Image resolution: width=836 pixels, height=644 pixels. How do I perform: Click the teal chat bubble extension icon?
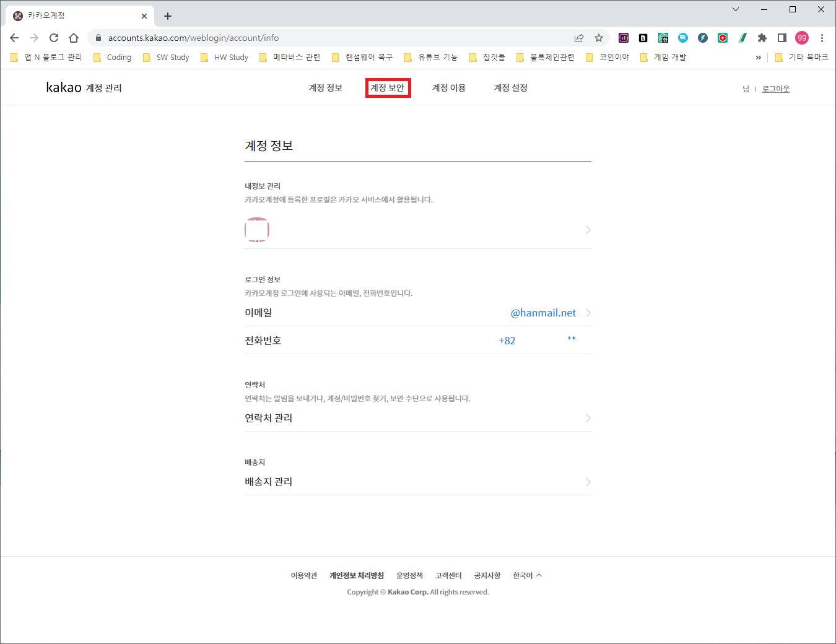pos(683,38)
